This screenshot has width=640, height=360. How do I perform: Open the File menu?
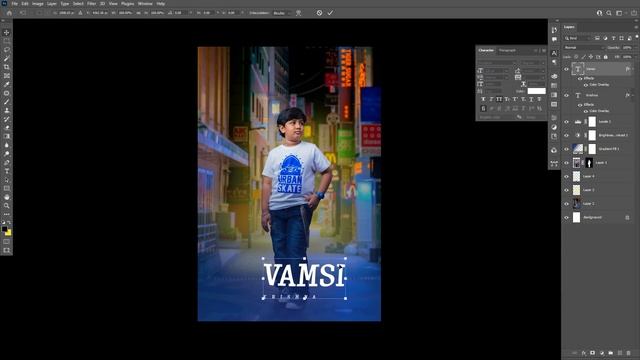[x=15, y=4]
